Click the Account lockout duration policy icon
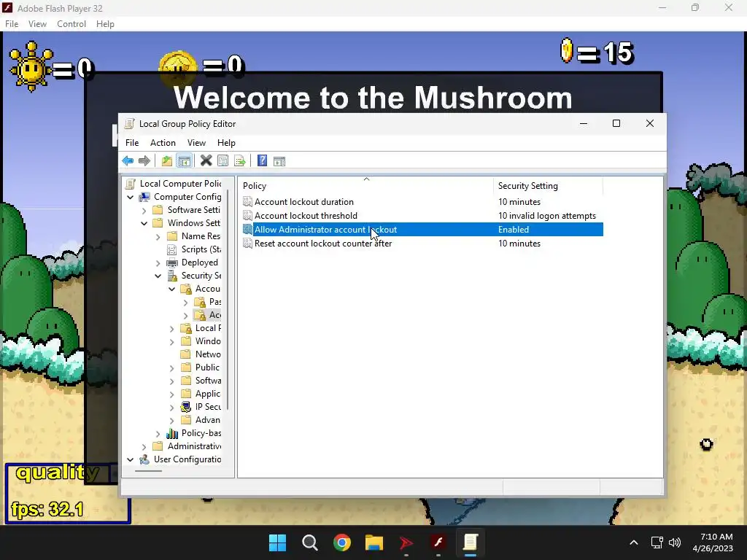The image size is (747, 560). click(x=247, y=202)
